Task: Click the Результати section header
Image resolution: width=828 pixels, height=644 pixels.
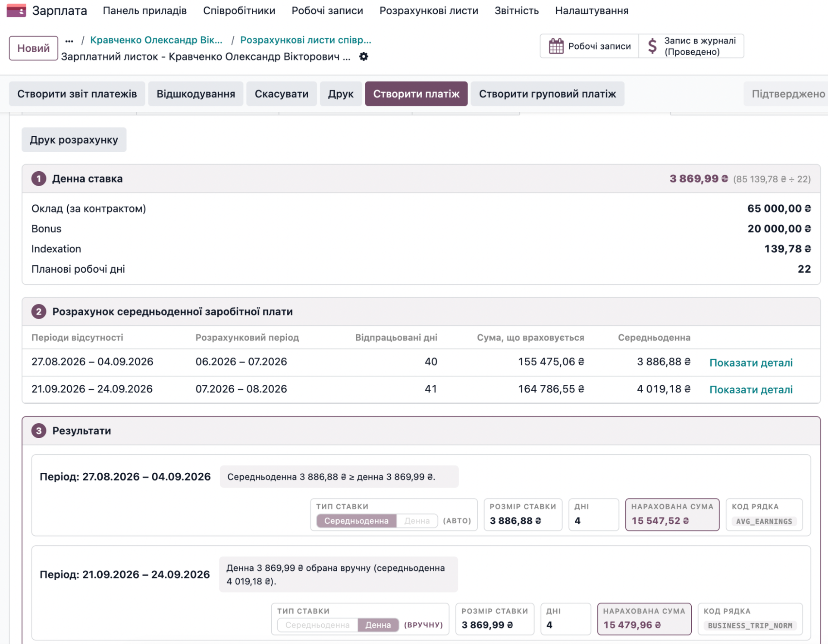Action: pyautogui.click(x=421, y=430)
